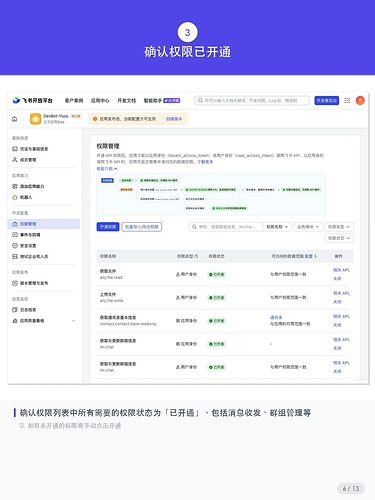Image resolution: width=375 pixels, height=500 pixels.
Task: Click 关闭 for the 获取文件 permission
Action: click(x=337, y=278)
